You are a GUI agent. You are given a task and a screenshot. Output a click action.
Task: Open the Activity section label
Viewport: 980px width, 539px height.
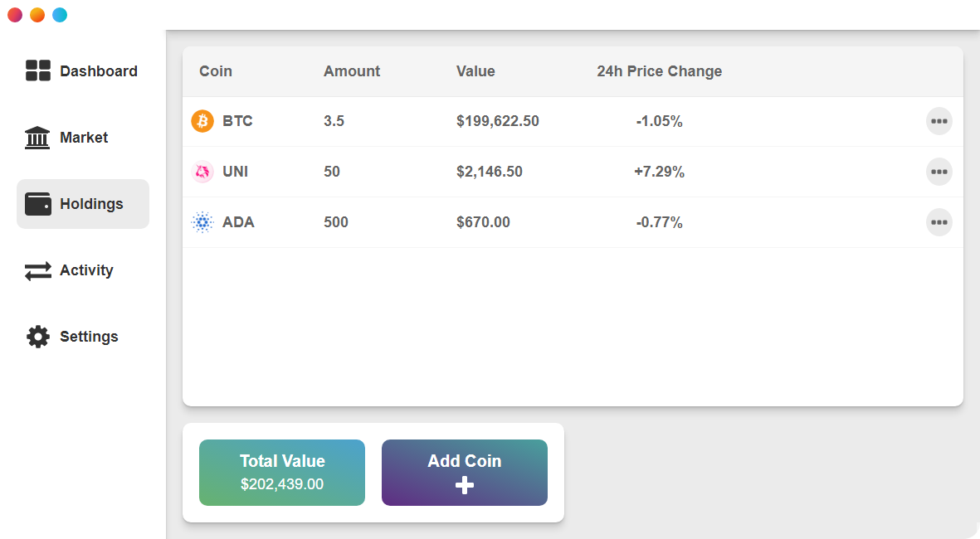point(86,270)
